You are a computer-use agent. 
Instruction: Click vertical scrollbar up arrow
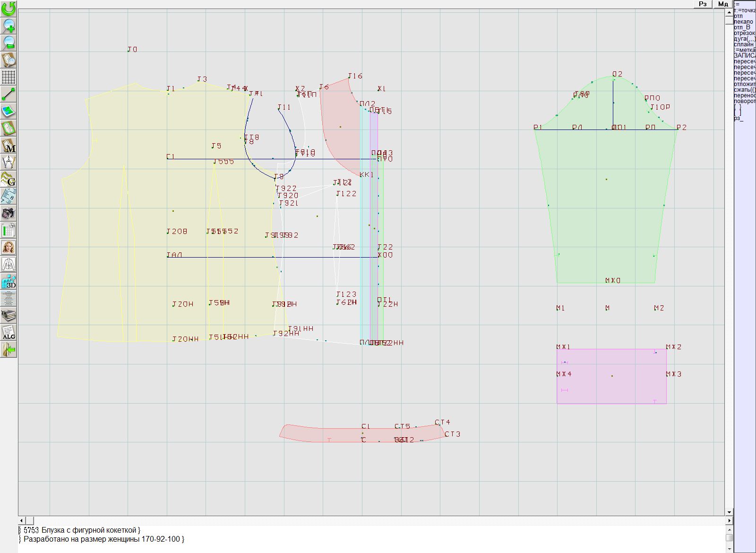pos(729,11)
